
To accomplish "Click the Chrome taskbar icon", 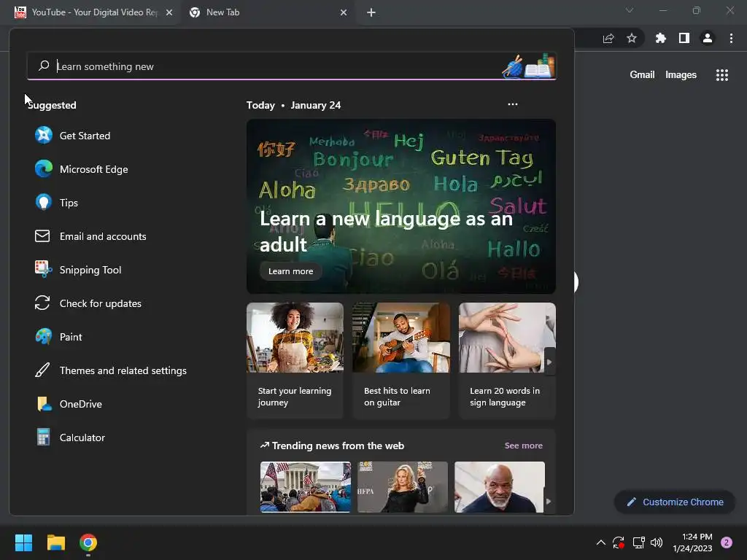I will click(88, 542).
